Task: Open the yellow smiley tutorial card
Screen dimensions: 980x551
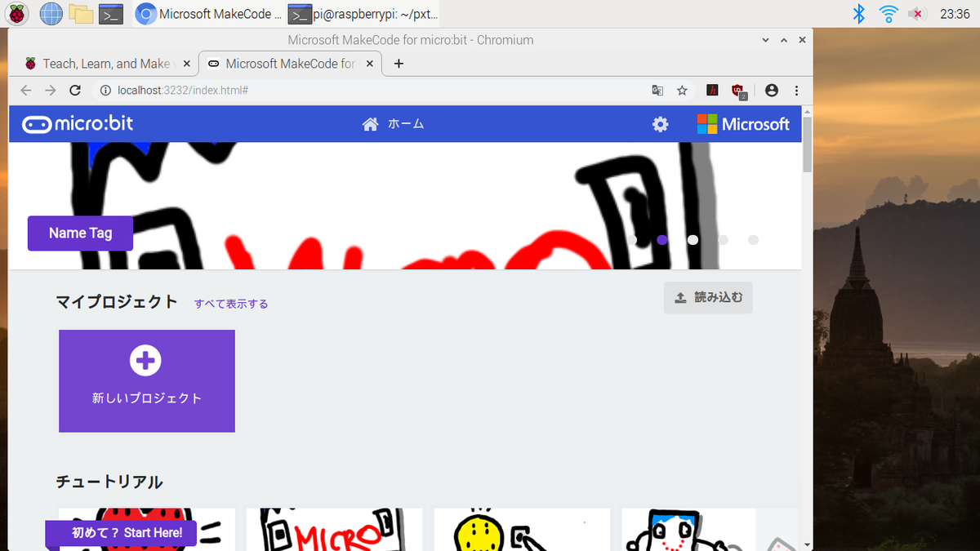Action: pos(522,529)
